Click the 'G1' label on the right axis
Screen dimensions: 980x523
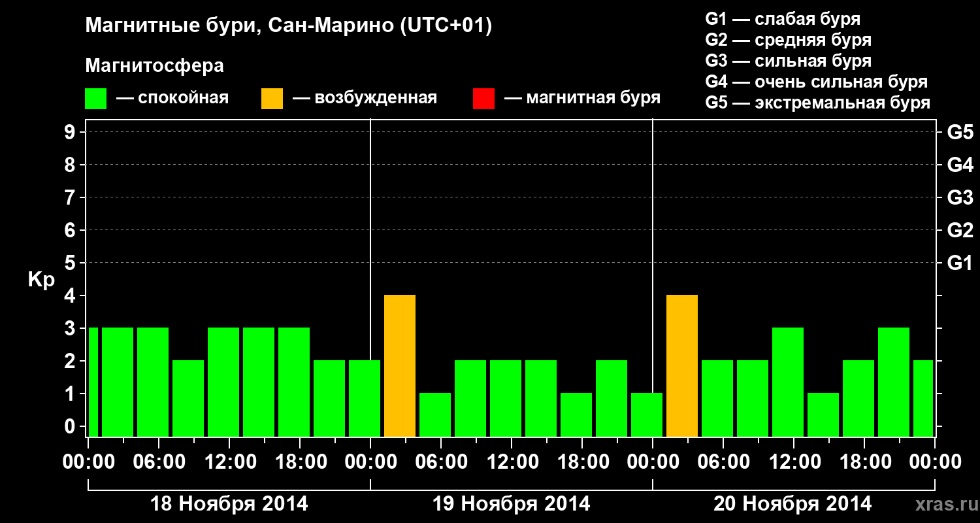pos(960,263)
